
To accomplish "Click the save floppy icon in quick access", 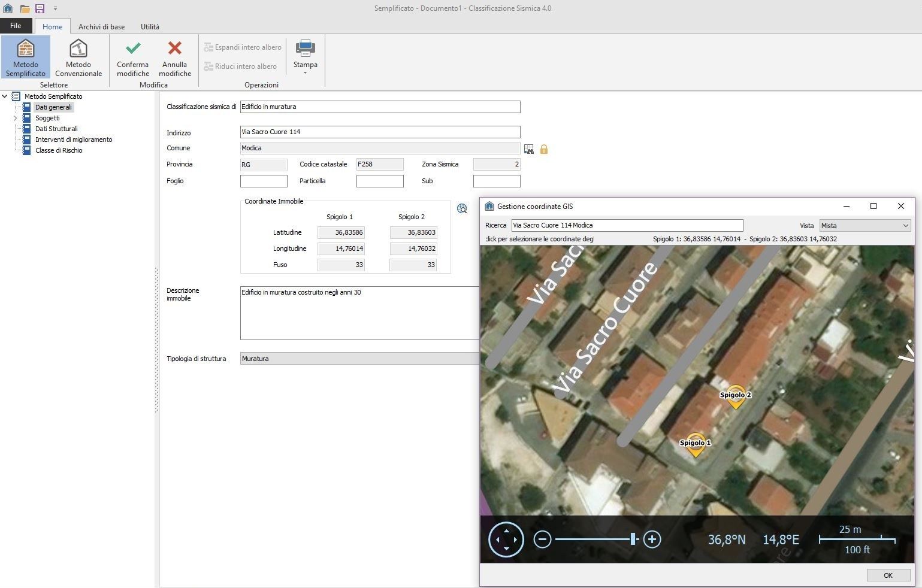I will click(40, 8).
